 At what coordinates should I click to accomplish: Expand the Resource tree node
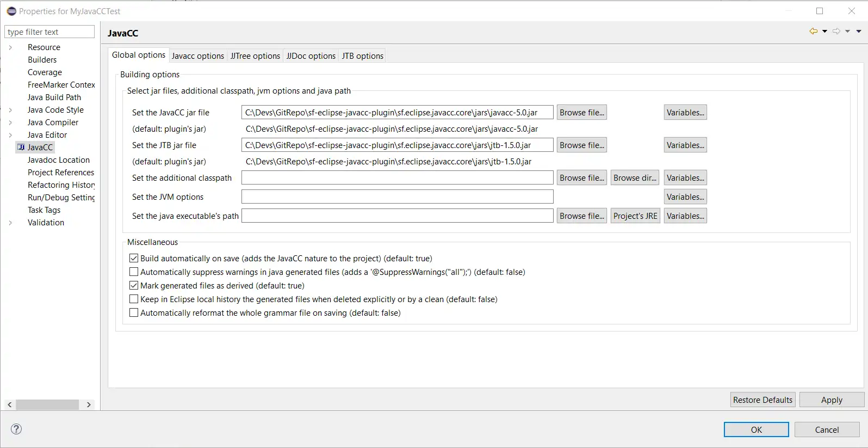[10, 47]
